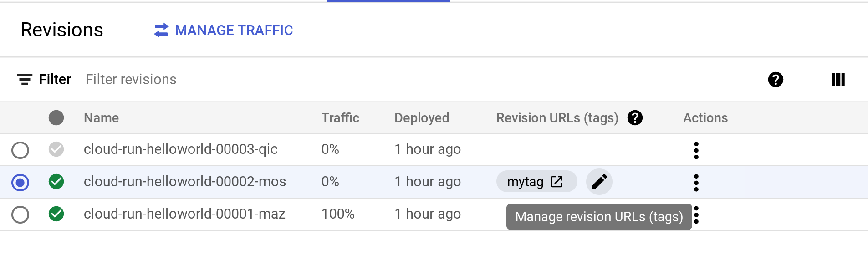The image size is (868, 255).
Task: Open the filter list icon
Action: click(x=25, y=80)
